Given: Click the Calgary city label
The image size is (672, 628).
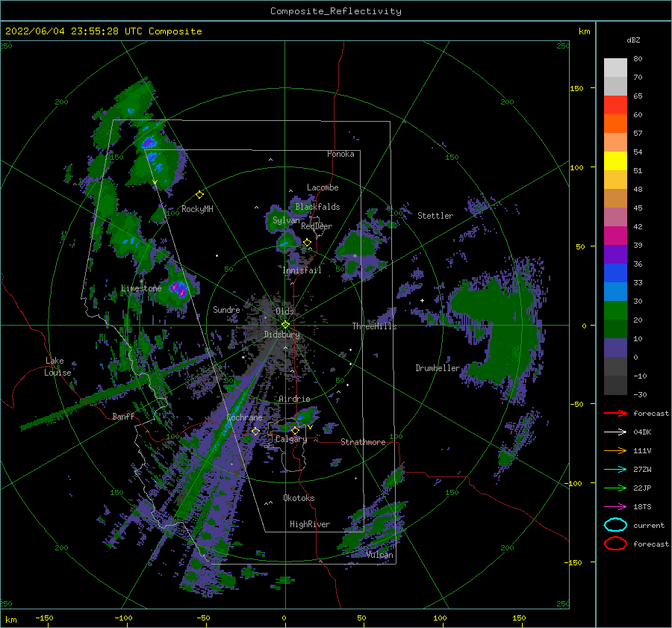Looking at the screenshot, I should click(x=291, y=439).
